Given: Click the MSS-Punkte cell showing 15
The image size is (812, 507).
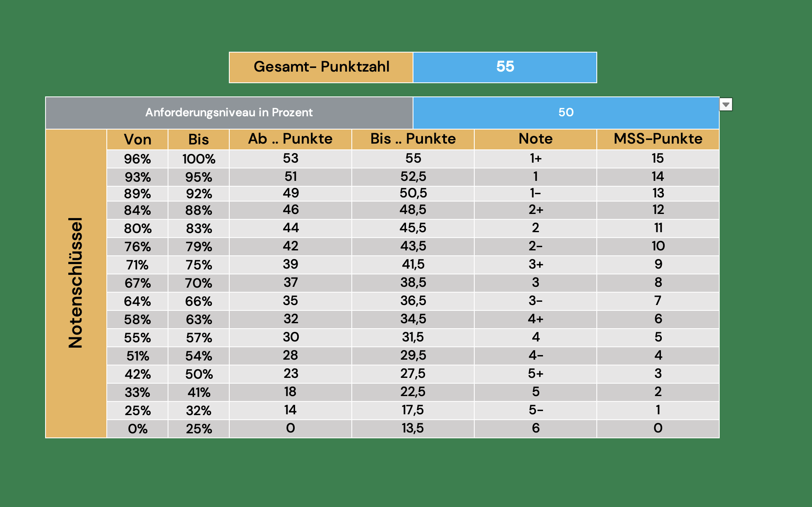Looking at the screenshot, I should 658,159.
